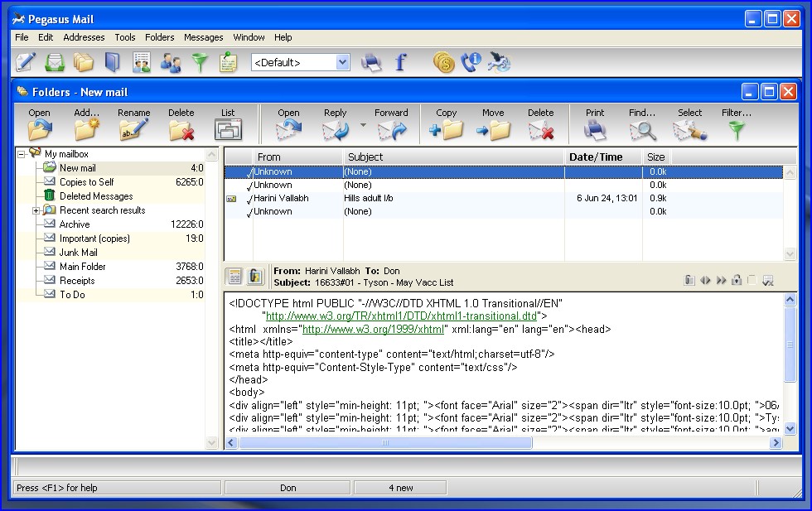Click the font 'f' icon in toolbar
Viewport: 812px width, 511px height.
[401, 62]
